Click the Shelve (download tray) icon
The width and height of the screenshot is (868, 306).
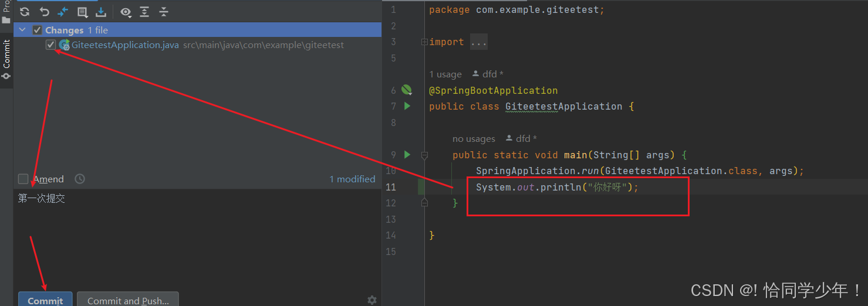coord(101,12)
